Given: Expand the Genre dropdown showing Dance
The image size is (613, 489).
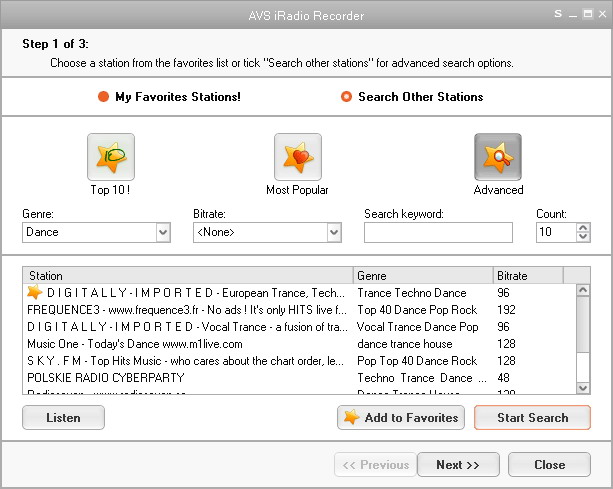Looking at the screenshot, I should tap(163, 233).
